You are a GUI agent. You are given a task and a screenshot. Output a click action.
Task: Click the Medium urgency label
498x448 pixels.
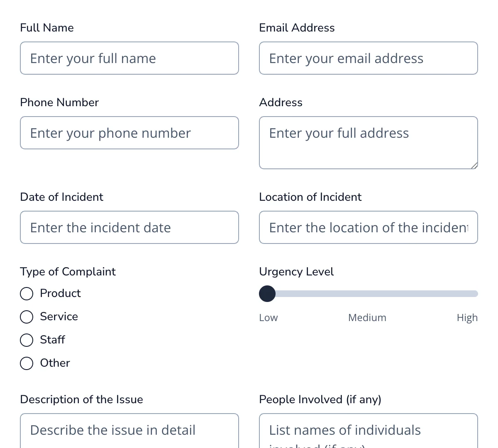[367, 317]
